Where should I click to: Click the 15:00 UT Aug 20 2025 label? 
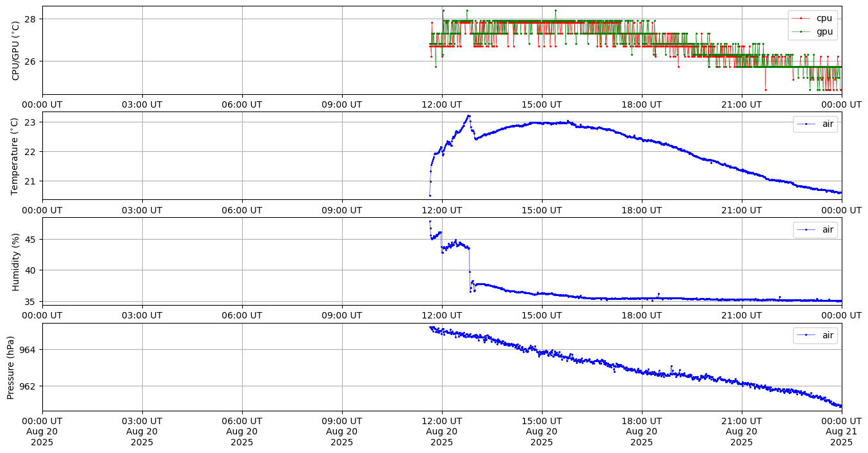(542, 431)
